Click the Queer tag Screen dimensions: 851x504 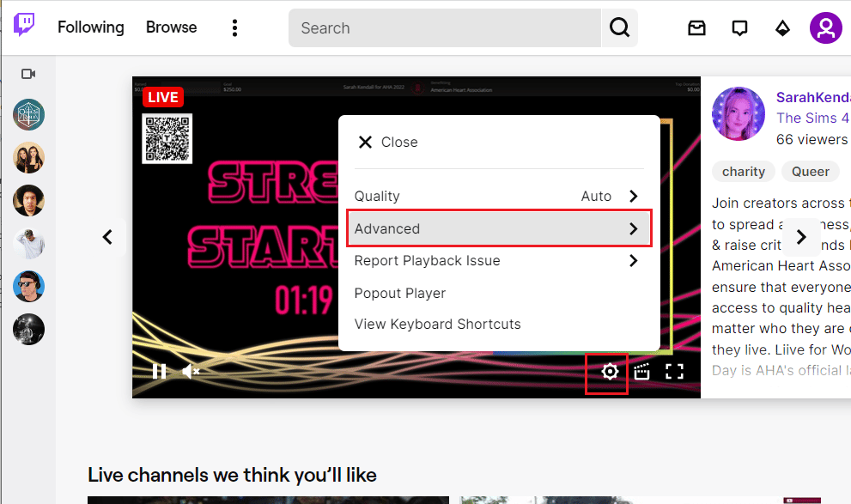point(811,172)
